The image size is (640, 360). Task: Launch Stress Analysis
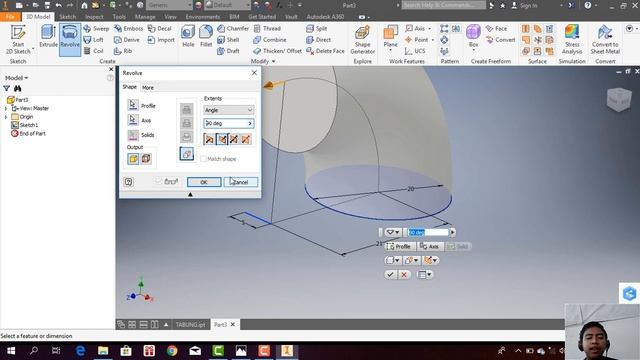pos(572,40)
